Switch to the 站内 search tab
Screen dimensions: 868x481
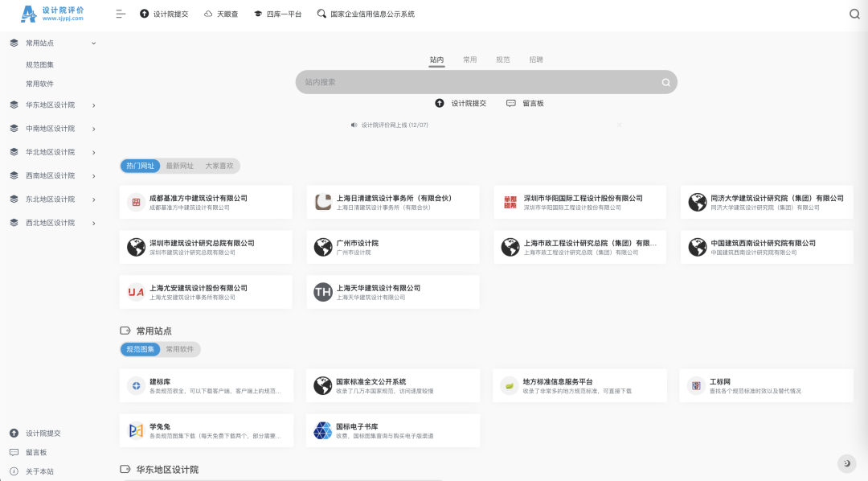tap(436, 60)
